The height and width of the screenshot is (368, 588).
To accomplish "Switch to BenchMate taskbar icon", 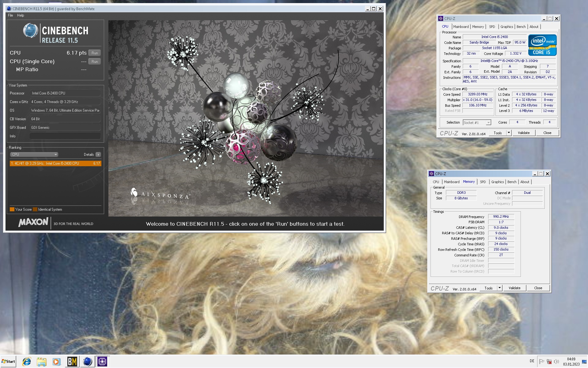I will [72, 362].
